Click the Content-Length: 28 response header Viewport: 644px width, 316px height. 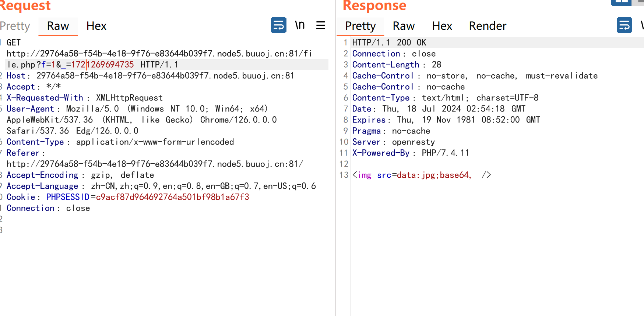pyautogui.click(x=397, y=65)
